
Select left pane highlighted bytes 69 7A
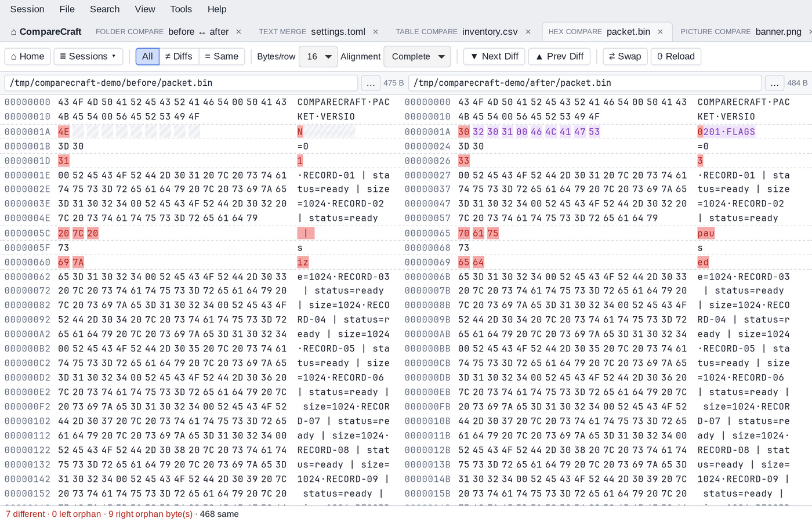pos(71,262)
